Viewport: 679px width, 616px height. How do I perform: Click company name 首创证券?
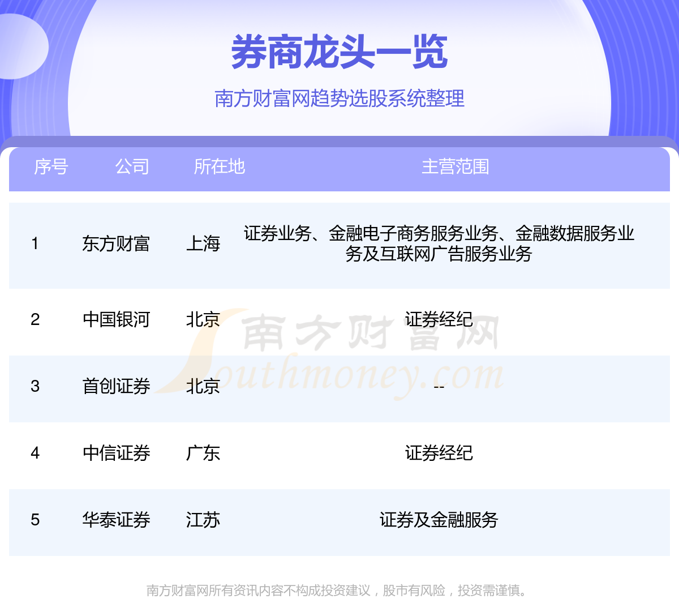pyautogui.click(x=116, y=386)
